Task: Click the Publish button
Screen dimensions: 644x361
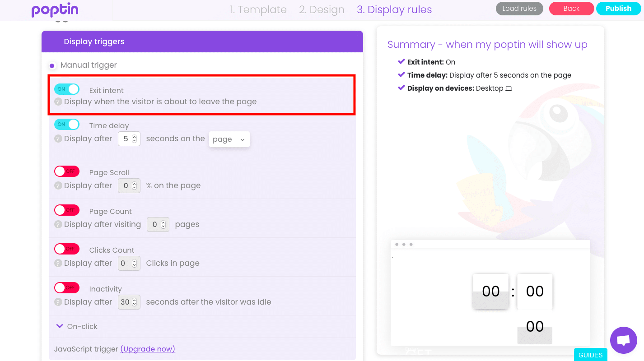Action: [x=618, y=9]
